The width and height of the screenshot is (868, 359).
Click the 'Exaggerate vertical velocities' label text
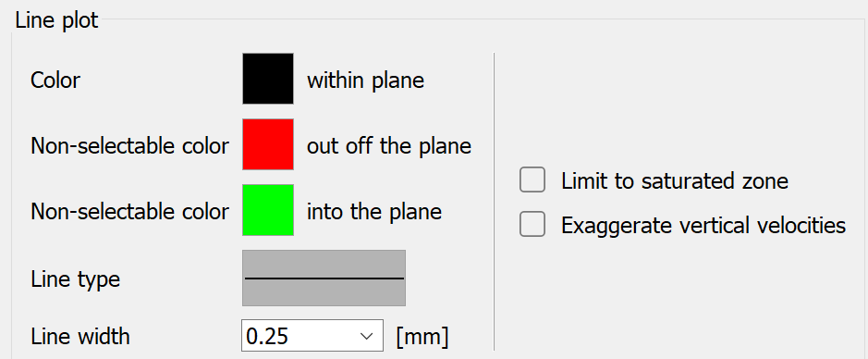[703, 226]
